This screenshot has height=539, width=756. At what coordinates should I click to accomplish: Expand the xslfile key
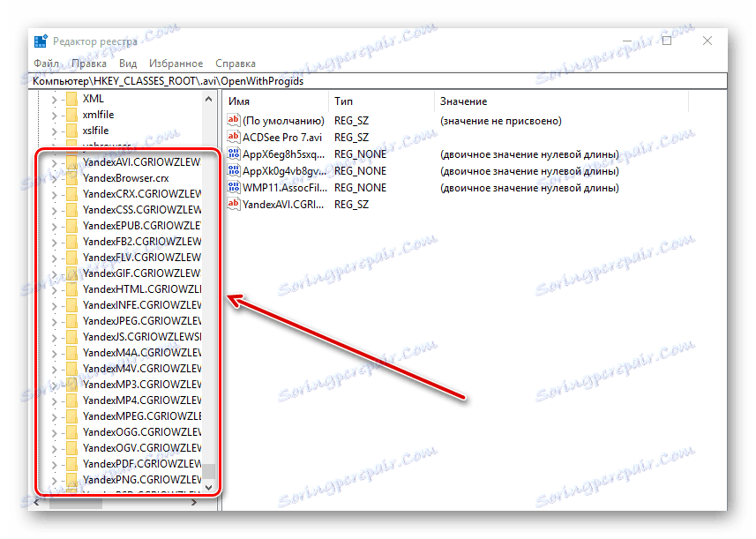click(x=54, y=131)
